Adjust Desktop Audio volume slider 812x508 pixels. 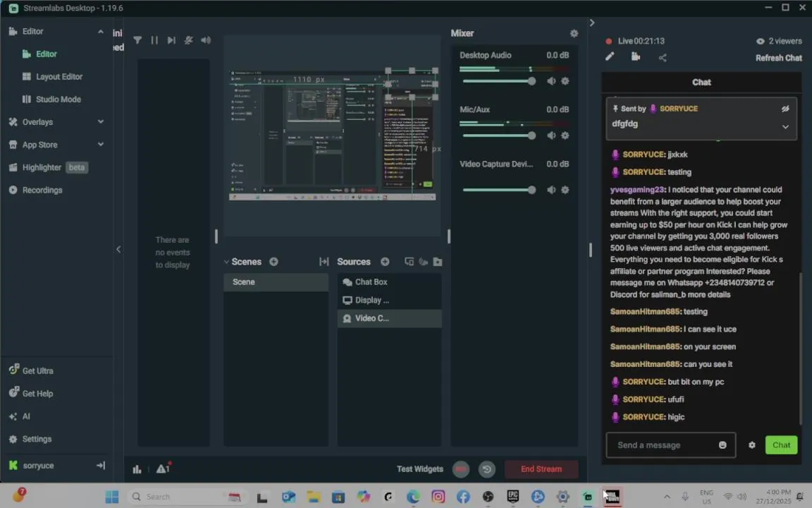(x=499, y=81)
